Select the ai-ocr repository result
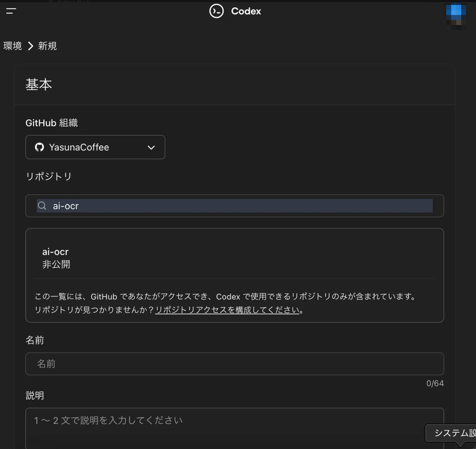This screenshot has height=449, width=476. point(56,252)
